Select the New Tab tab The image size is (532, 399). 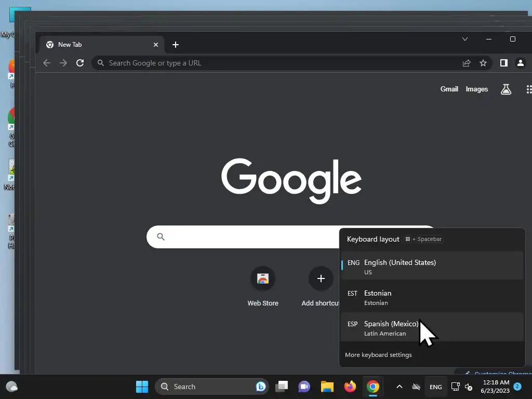(x=102, y=45)
